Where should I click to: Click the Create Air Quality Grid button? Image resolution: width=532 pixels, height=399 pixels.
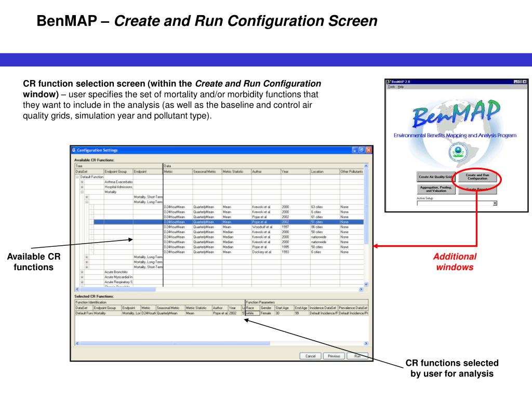pos(436,177)
